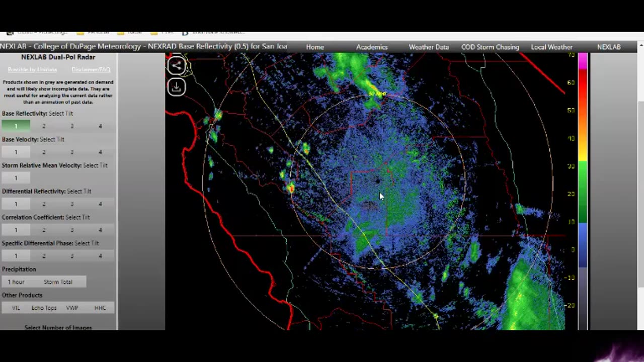Select Differential Reflectivity tilt 4
The image size is (644, 362).
[x=100, y=204]
